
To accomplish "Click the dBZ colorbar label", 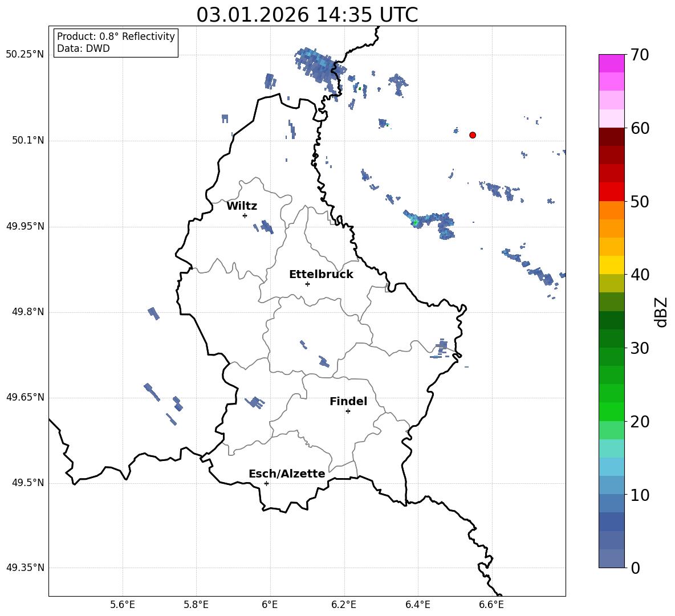I will [661, 312].
